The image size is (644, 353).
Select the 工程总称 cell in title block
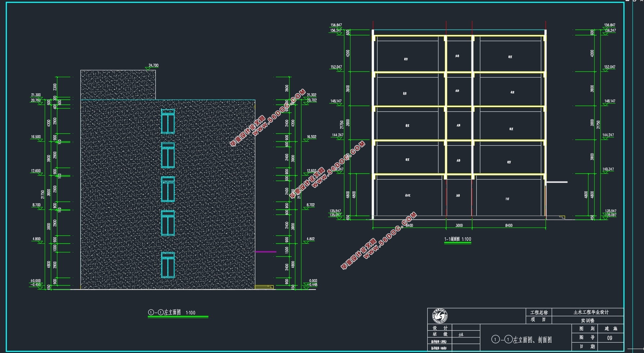point(539,312)
